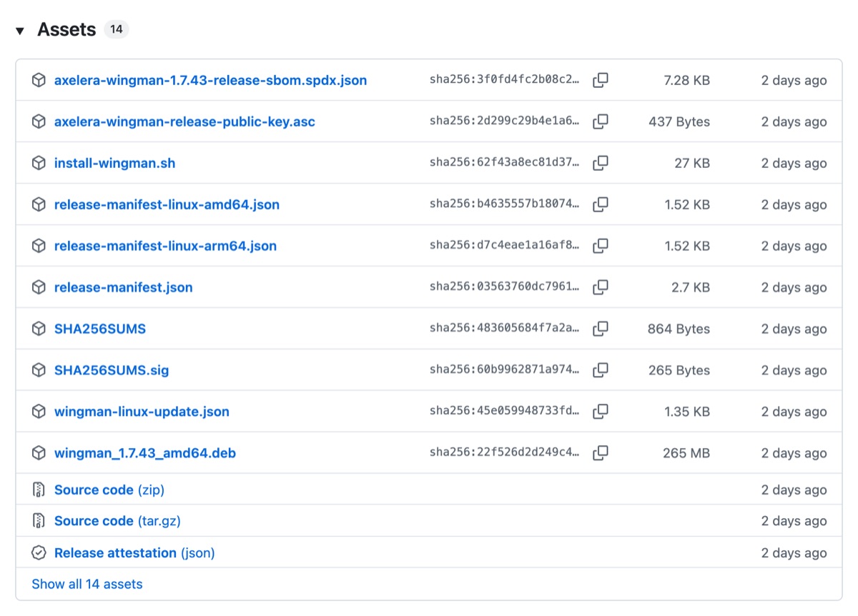Copy sha256 of release-manifest.json
Screen dimensions: 858x616
click(601, 287)
